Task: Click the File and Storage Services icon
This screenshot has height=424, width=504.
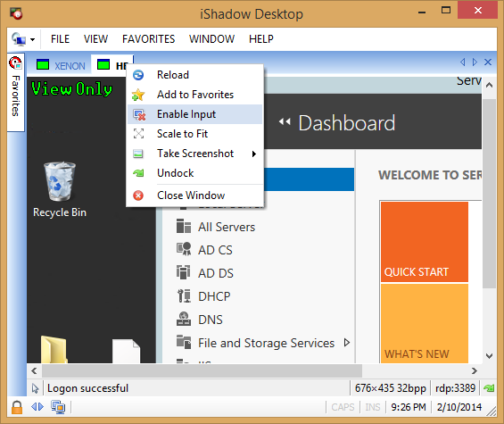Action: pos(184,342)
